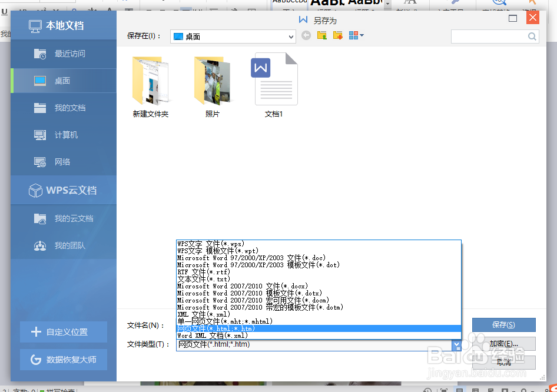Click the 加密(E)... encrypt button

504,344
